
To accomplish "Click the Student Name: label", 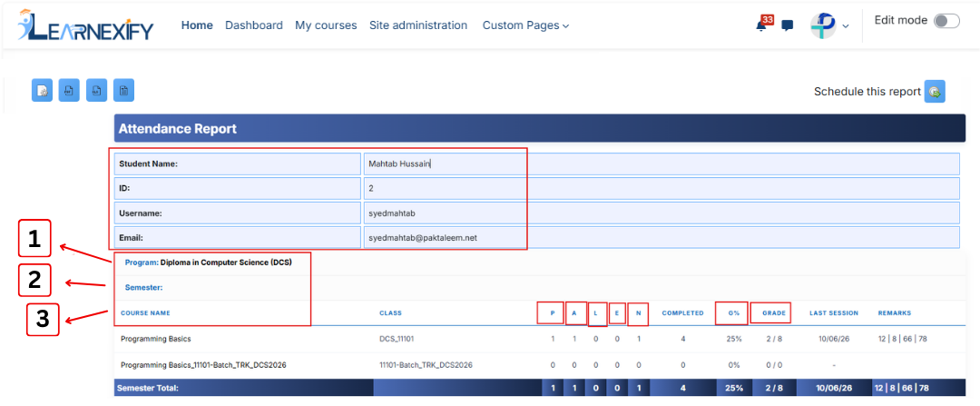I will tap(149, 163).
